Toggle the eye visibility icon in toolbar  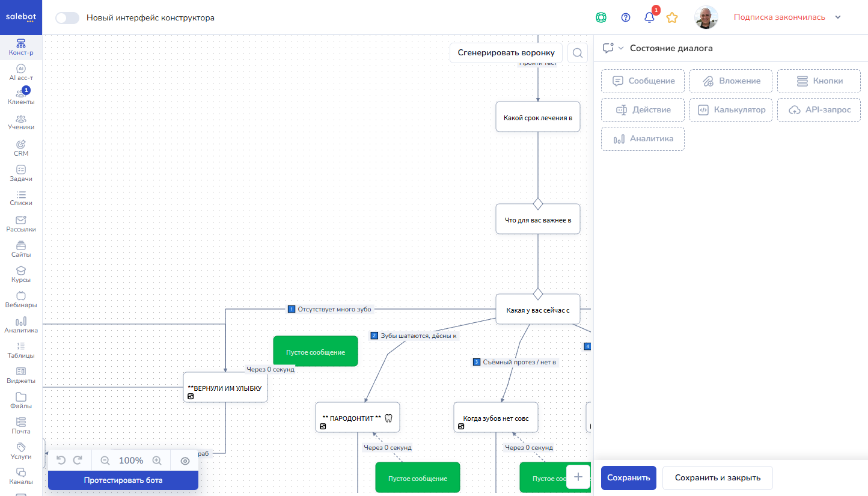tap(185, 461)
